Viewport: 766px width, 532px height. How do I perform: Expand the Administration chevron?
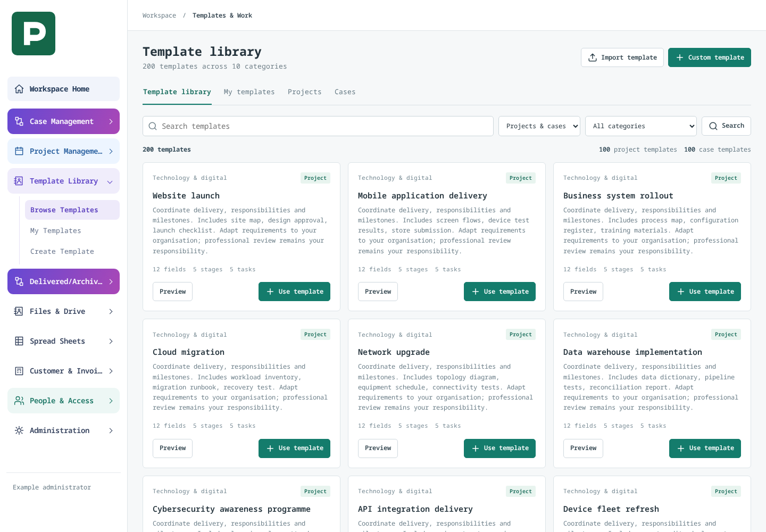111,430
